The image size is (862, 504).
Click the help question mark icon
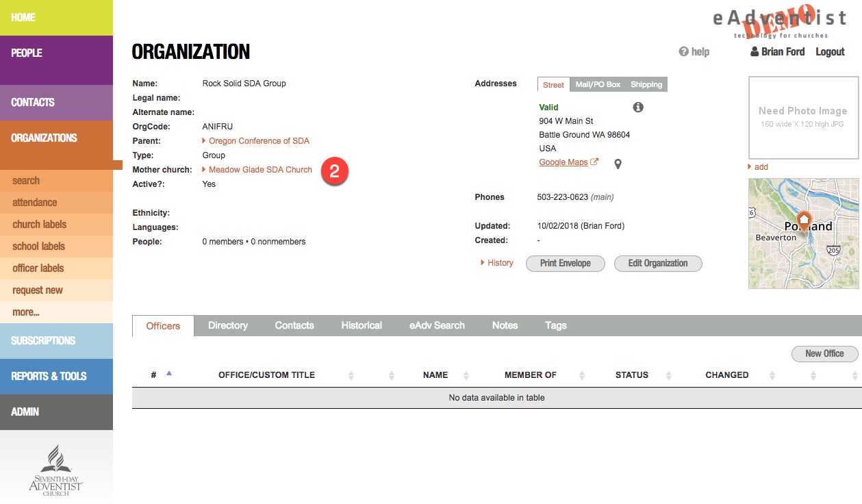click(x=683, y=52)
